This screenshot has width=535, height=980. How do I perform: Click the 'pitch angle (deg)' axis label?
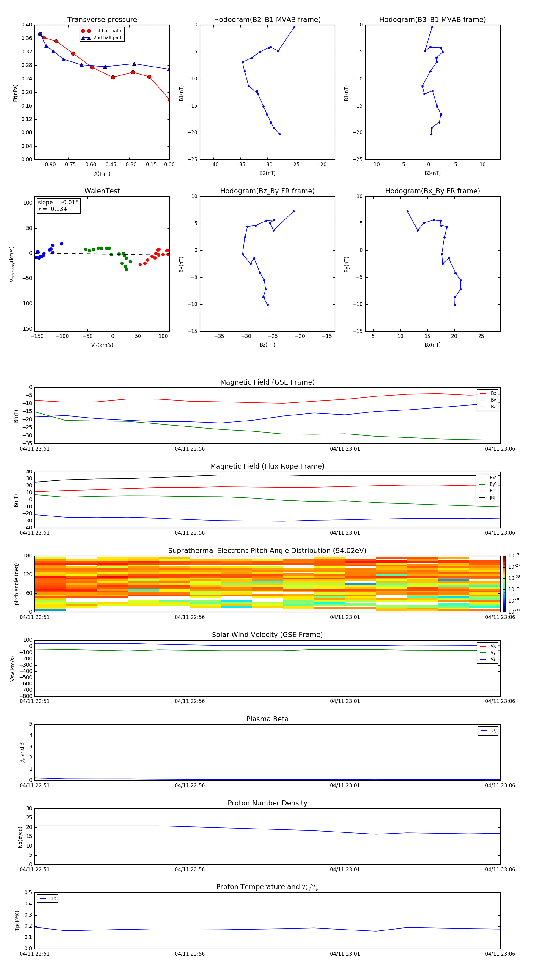[x=16, y=584]
